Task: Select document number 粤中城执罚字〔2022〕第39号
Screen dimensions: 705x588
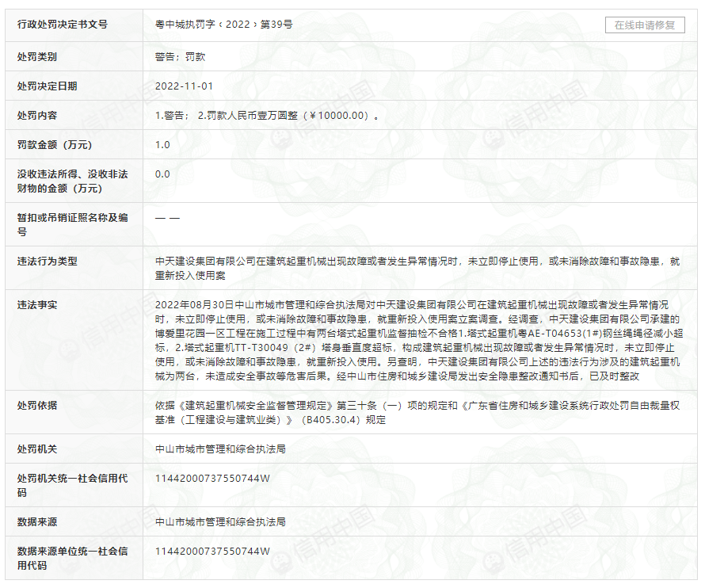Action: 223,25
